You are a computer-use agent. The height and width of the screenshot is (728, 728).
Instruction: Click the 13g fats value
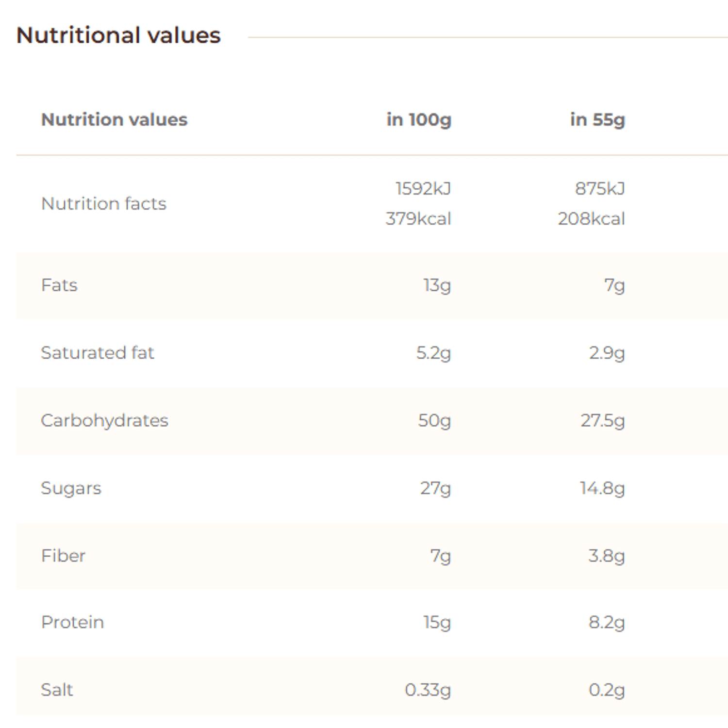pos(437,285)
